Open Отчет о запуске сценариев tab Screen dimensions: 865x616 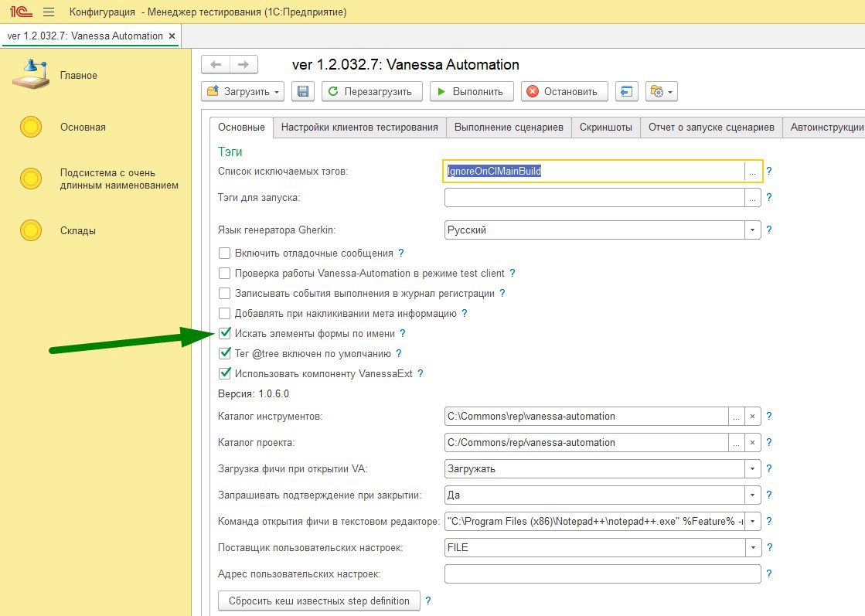pos(711,128)
